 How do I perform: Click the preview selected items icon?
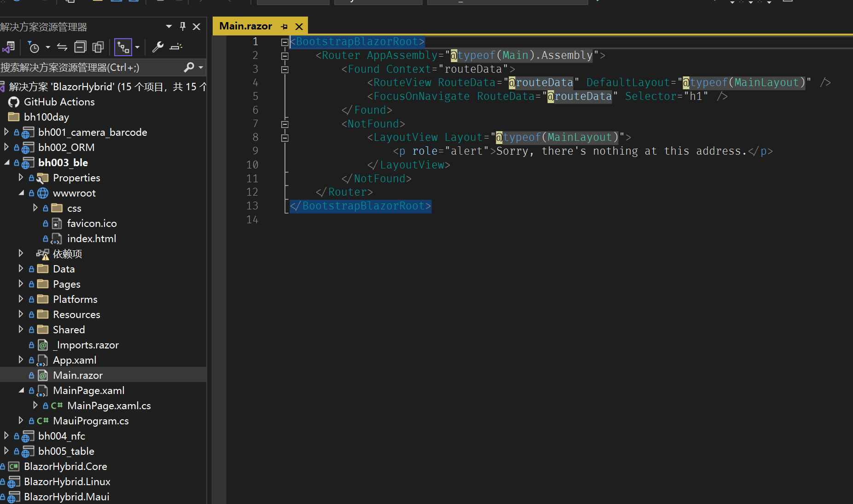[176, 47]
